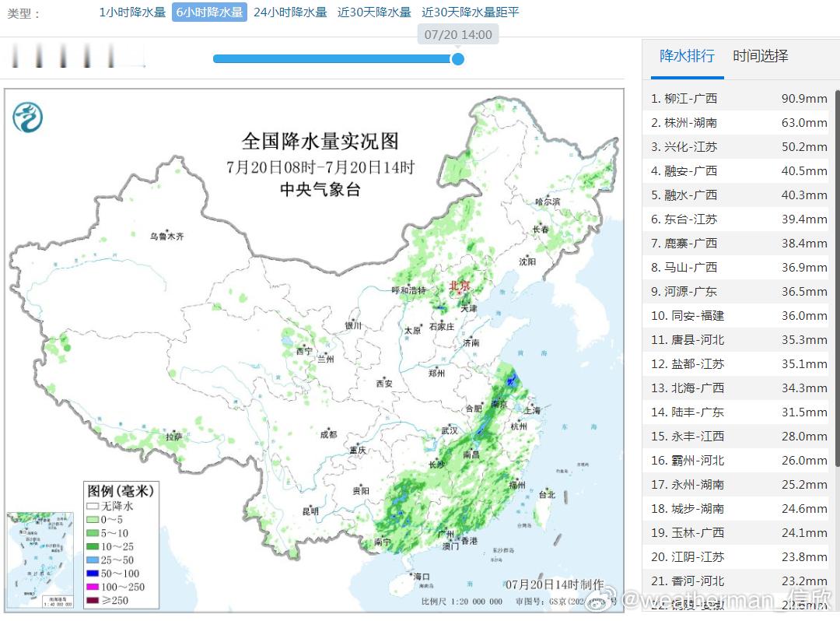Click the 海口 label on the map
The width and height of the screenshot is (840, 621).
click(x=422, y=577)
